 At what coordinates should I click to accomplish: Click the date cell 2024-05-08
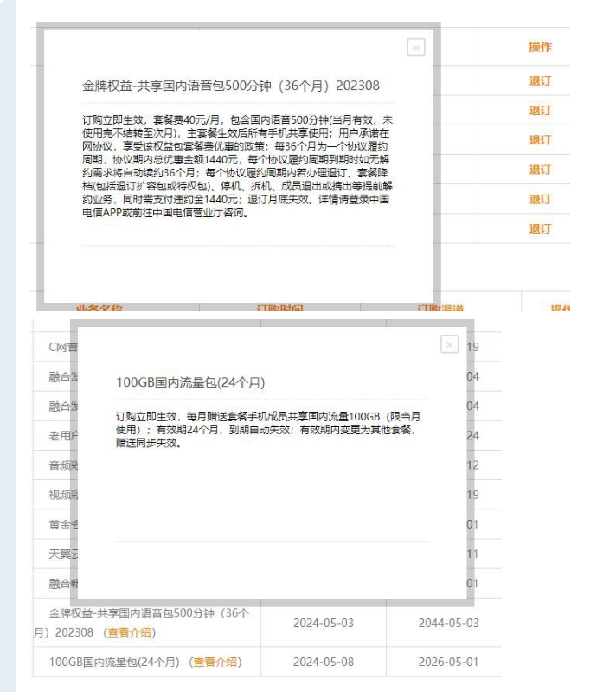point(324,662)
